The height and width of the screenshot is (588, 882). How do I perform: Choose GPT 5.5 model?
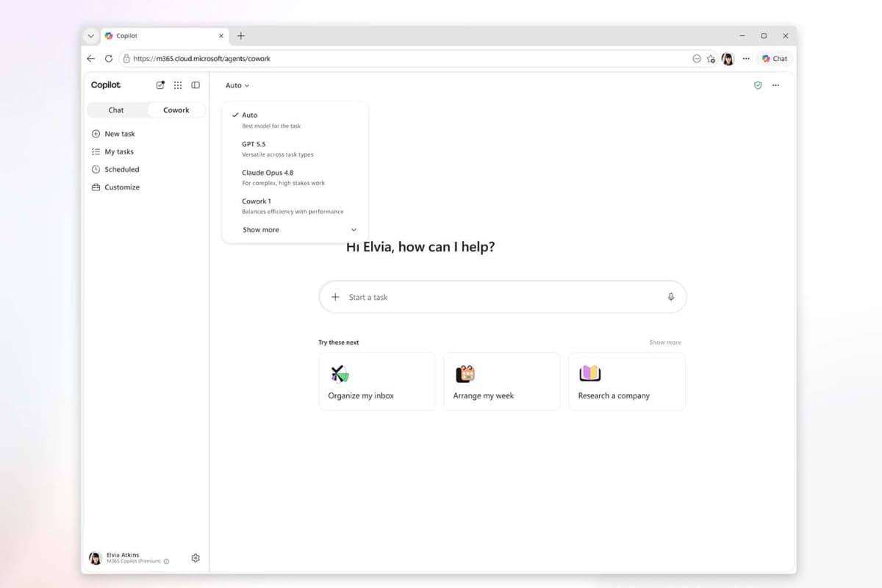coord(295,148)
